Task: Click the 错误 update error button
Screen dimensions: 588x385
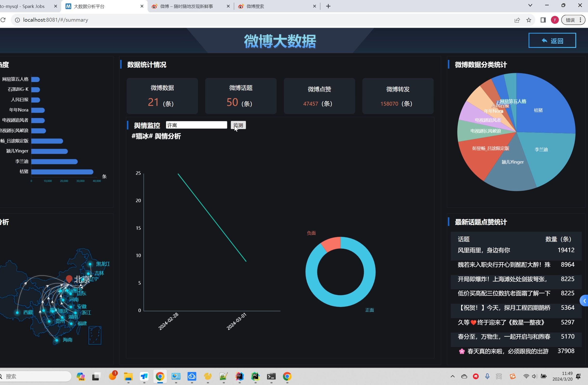Action: (573, 20)
